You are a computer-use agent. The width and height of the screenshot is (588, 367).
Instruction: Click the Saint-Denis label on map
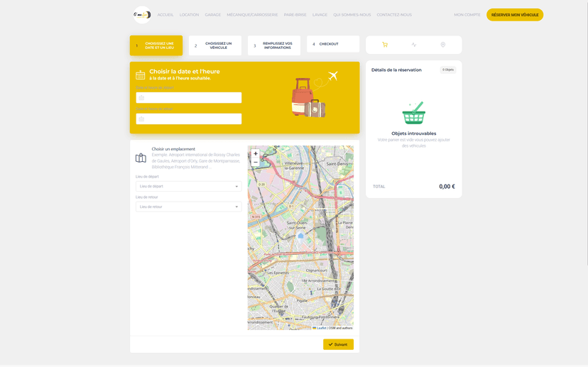coord(337,164)
